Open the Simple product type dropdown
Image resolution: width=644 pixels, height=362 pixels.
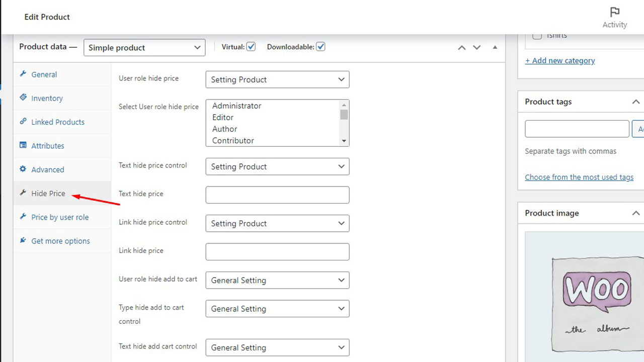pyautogui.click(x=144, y=48)
